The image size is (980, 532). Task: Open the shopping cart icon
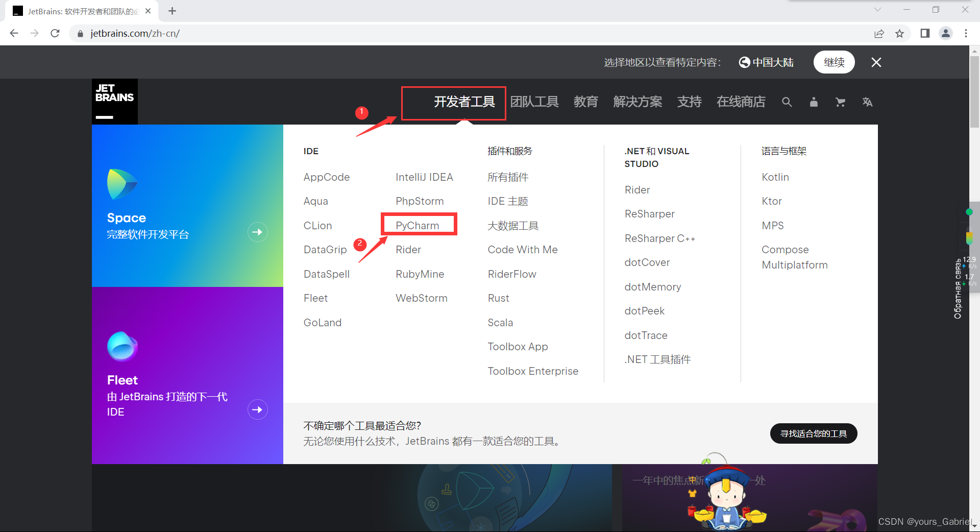(x=840, y=102)
